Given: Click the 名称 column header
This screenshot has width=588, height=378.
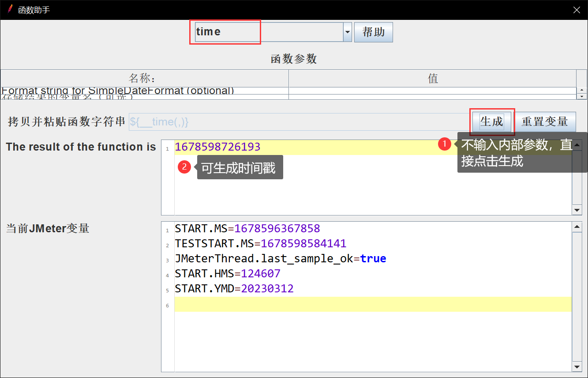Looking at the screenshot, I should click(144, 78).
